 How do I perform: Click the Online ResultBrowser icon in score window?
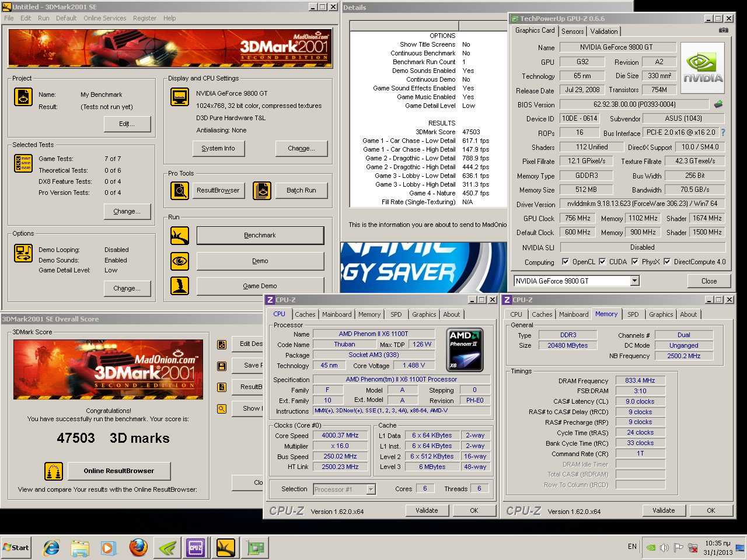pos(54,471)
